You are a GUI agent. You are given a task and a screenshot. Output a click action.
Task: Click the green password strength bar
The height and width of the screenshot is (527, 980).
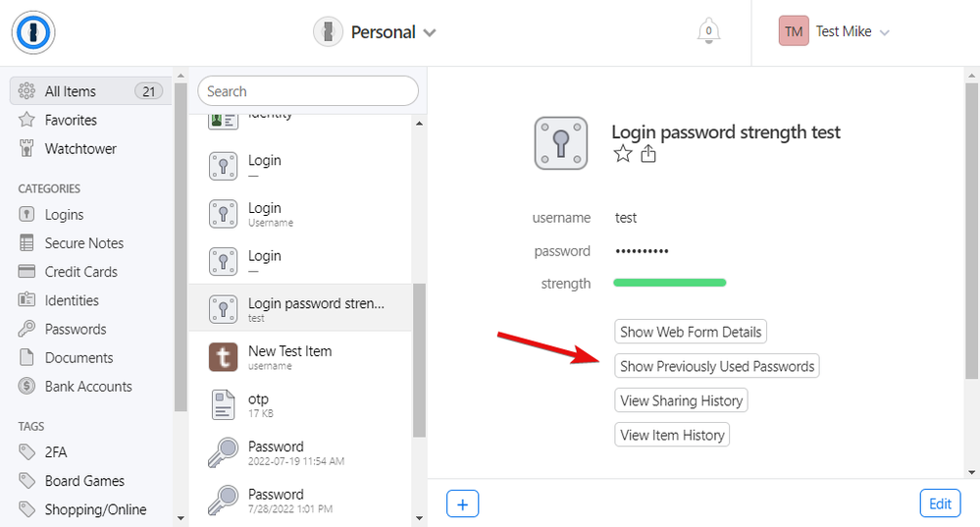(670, 283)
